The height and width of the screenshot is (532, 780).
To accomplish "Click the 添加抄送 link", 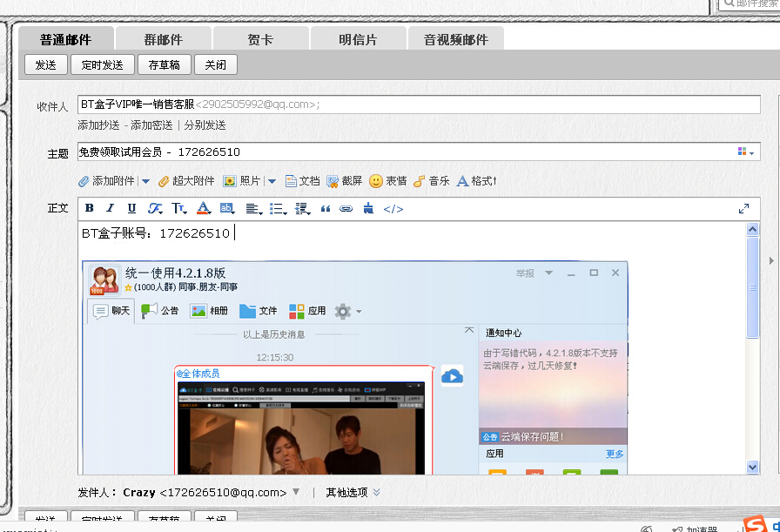I will (98, 125).
